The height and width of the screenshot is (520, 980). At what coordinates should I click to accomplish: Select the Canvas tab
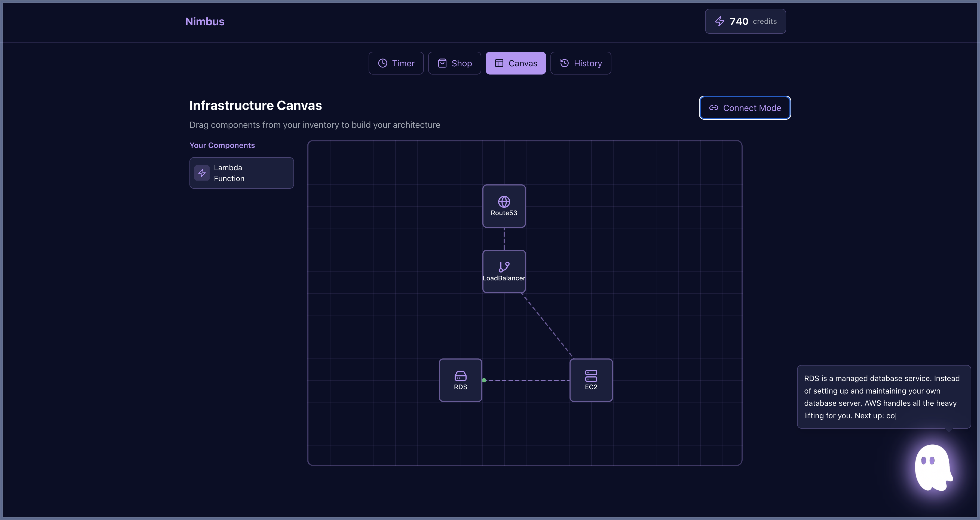point(516,63)
